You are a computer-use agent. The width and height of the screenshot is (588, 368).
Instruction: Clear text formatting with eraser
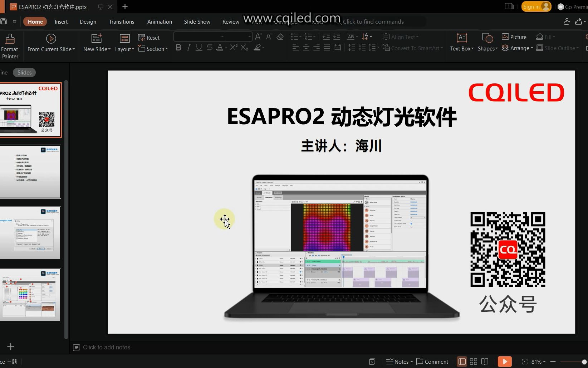pyautogui.click(x=280, y=37)
